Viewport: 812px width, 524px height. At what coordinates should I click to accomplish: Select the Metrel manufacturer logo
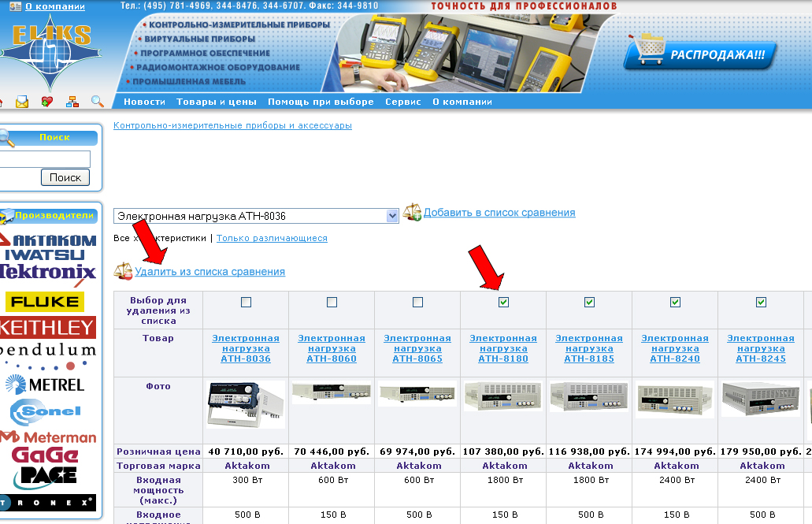pyautogui.click(x=45, y=385)
